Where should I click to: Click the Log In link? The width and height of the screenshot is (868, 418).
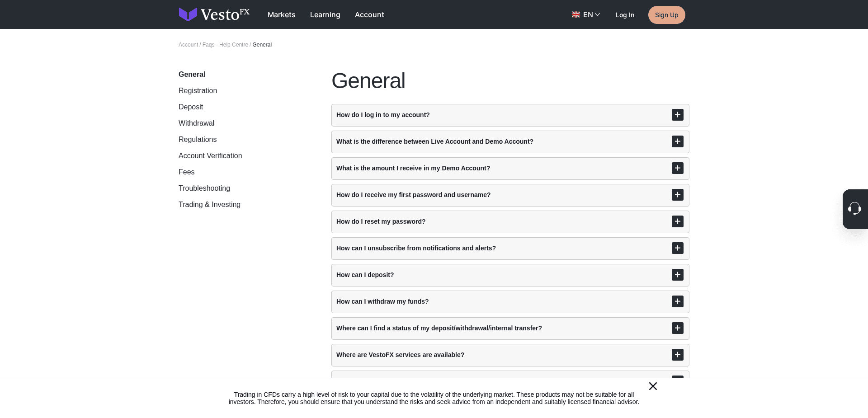click(625, 15)
